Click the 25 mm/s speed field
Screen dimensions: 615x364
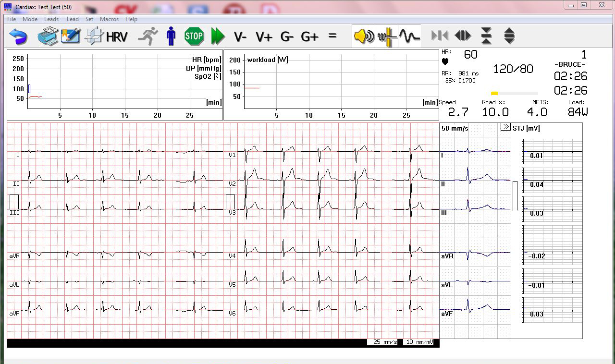coord(384,342)
